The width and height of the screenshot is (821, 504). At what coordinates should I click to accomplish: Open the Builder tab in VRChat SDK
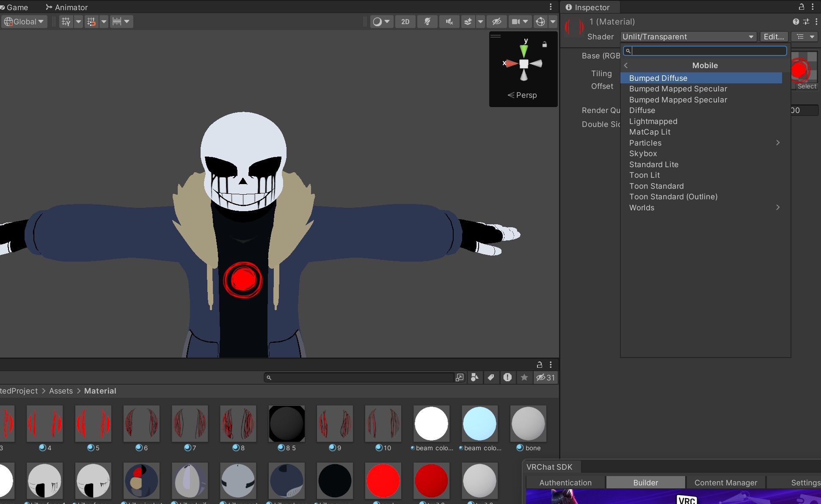pos(645,483)
